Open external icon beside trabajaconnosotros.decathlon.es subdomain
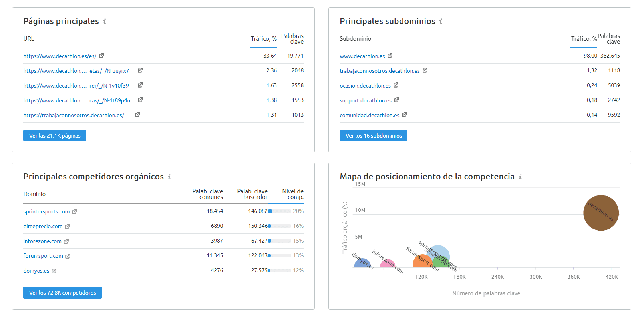The width and height of the screenshot is (644, 317). click(x=425, y=70)
